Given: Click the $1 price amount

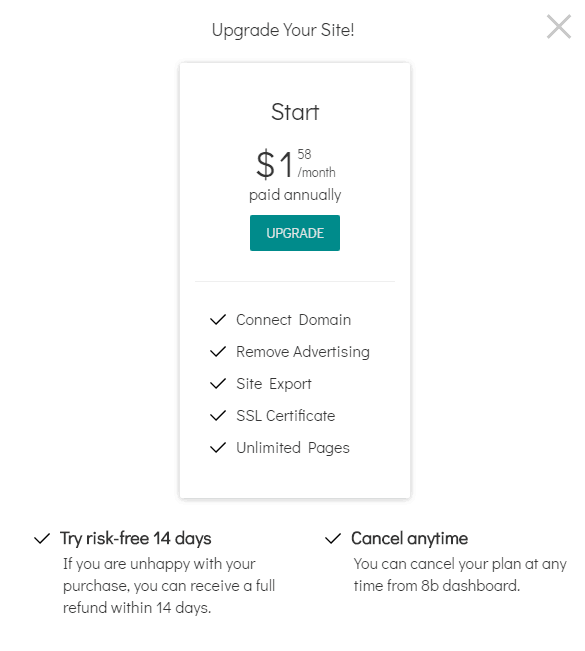Looking at the screenshot, I should 275,164.
